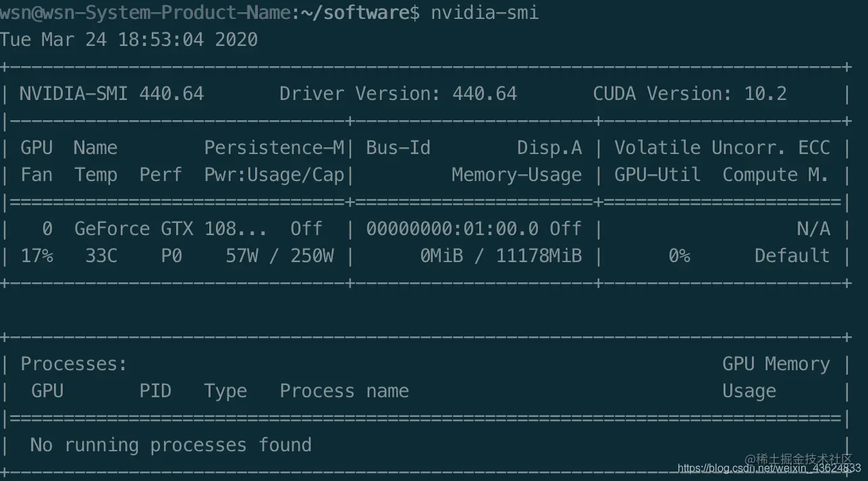The width and height of the screenshot is (868, 481).
Task: Click the 33C temperature value
Action: (101, 256)
